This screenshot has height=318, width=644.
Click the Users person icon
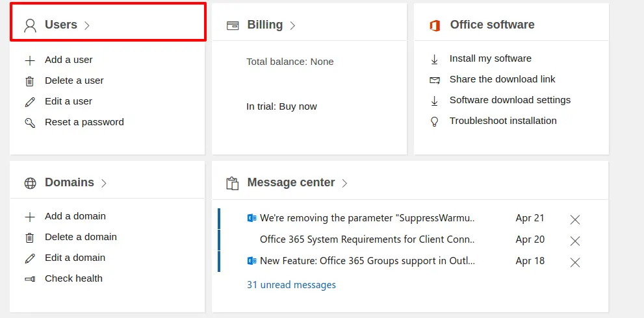coord(30,25)
